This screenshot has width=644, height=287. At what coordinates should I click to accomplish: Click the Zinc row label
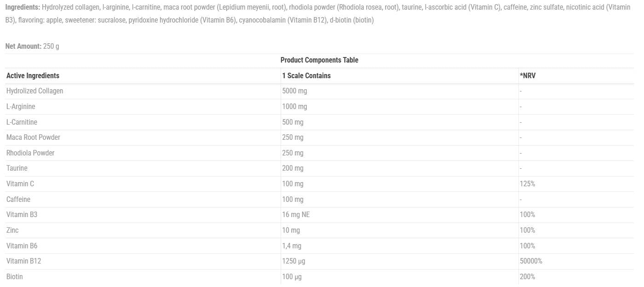[12, 230]
